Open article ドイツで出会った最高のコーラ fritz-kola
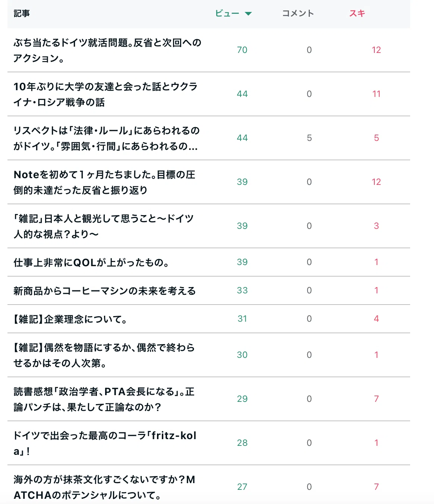This screenshot has height=504, width=434. (x=105, y=443)
